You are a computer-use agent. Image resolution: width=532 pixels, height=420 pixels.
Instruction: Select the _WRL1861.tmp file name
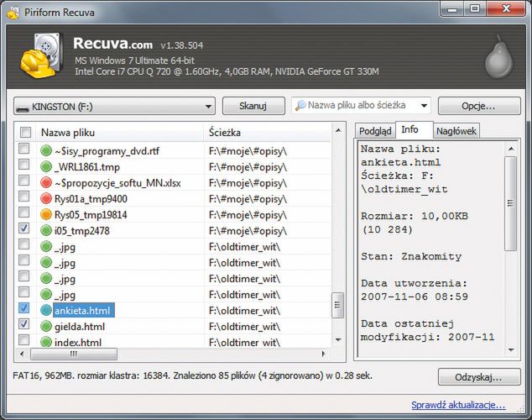(87, 167)
